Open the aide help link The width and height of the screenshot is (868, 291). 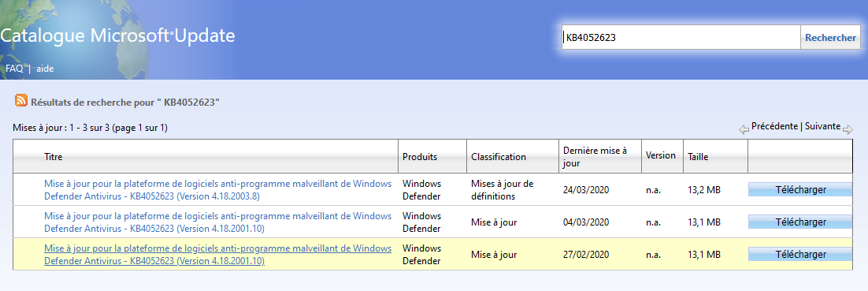point(45,69)
